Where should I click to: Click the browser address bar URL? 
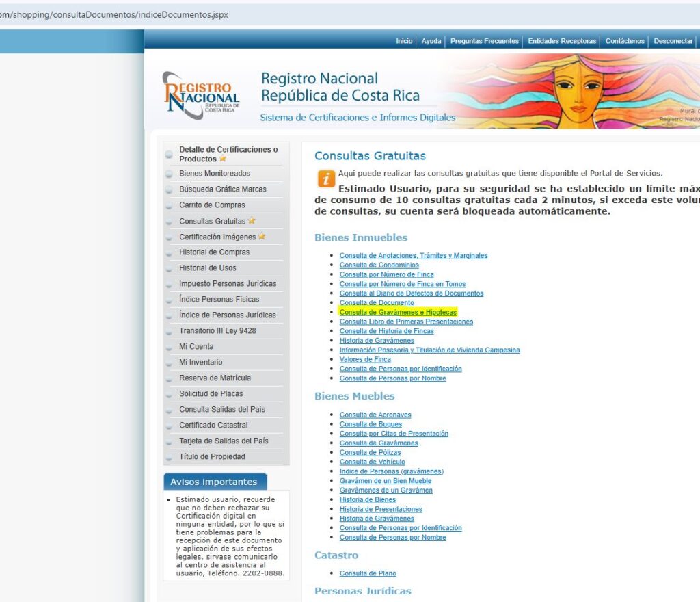click(x=114, y=14)
